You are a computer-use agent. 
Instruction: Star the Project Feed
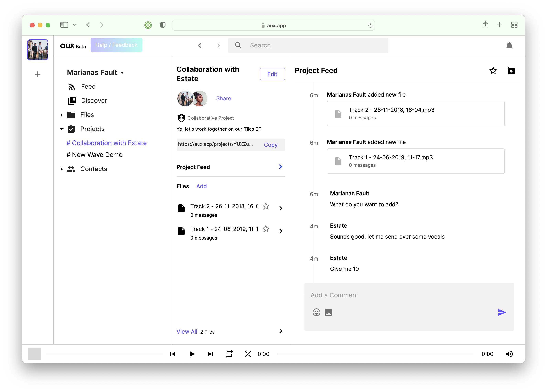tap(493, 71)
